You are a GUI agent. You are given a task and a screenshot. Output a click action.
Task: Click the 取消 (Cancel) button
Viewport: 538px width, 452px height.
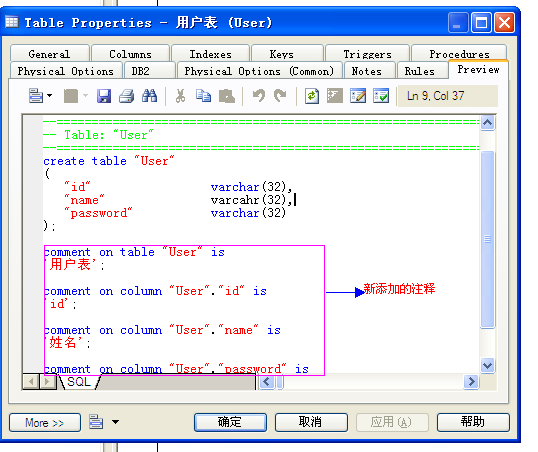coord(311,422)
